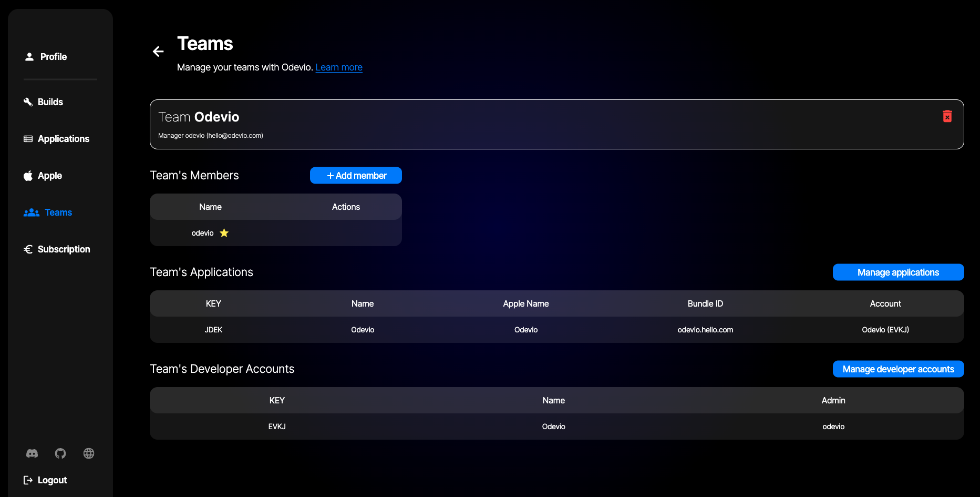Click the Apple logo icon in sidebar
Image resolution: width=980 pixels, height=497 pixels.
[x=28, y=176]
